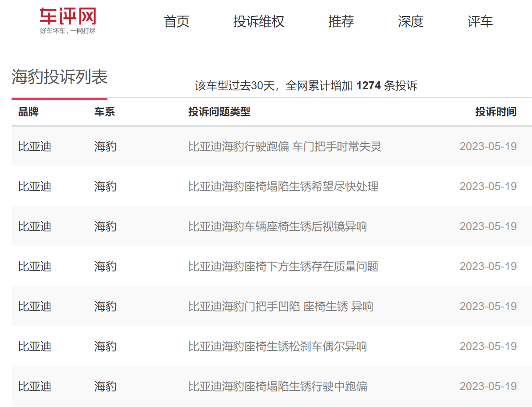The image size is (532, 407).
Task: Click 海豹 series in the 希望尽快处理 row
Action: click(x=106, y=186)
